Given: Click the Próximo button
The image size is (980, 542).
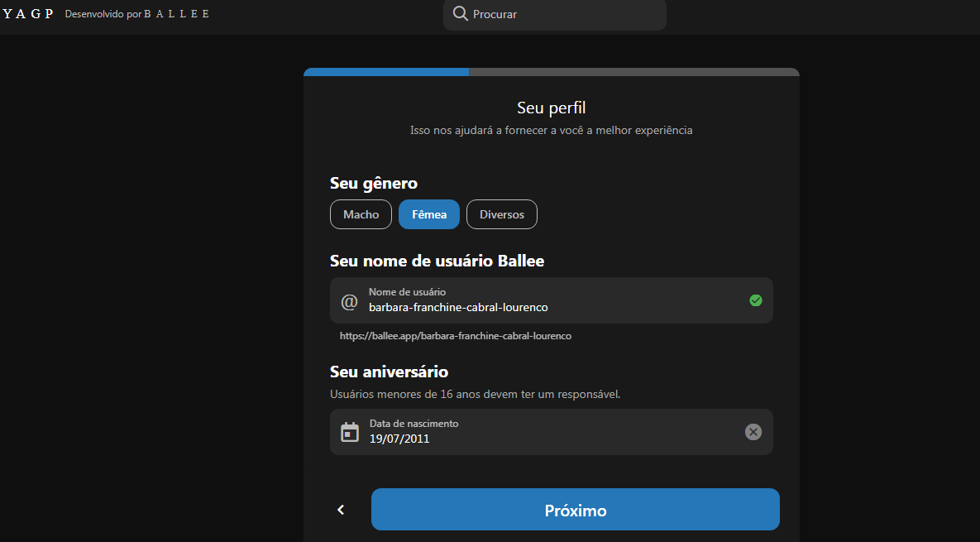Looking at the screenshot, I should [575, 509].
